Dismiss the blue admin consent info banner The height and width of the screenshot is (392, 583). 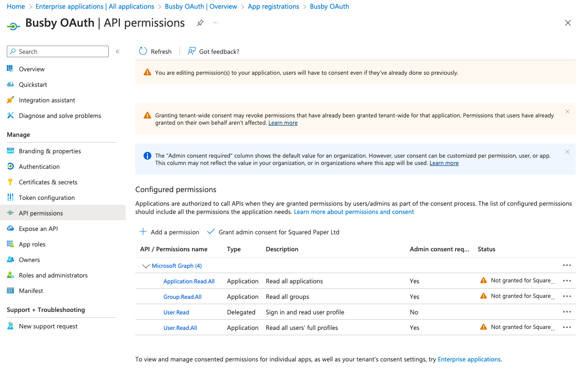tap(567, 152)
